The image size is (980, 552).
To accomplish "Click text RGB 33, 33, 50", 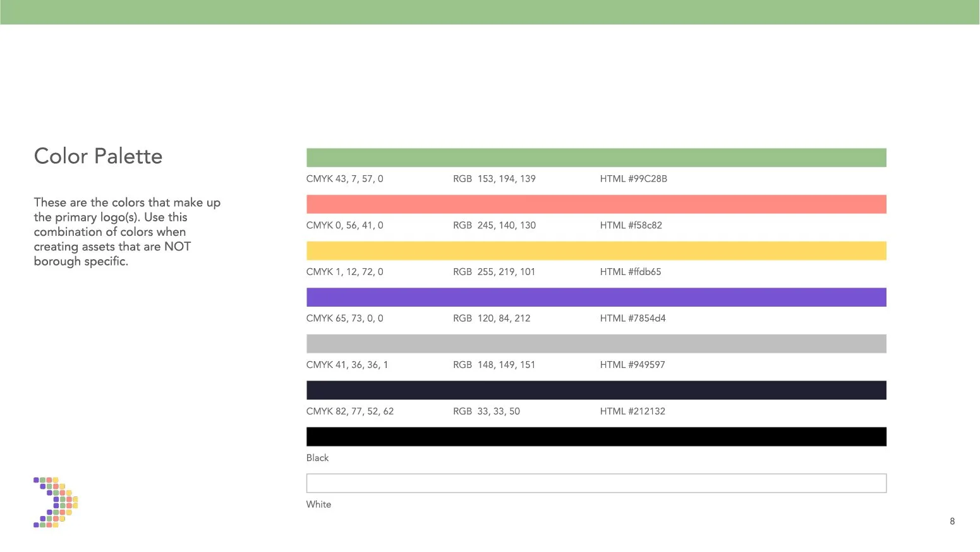I will click(487, 411).
